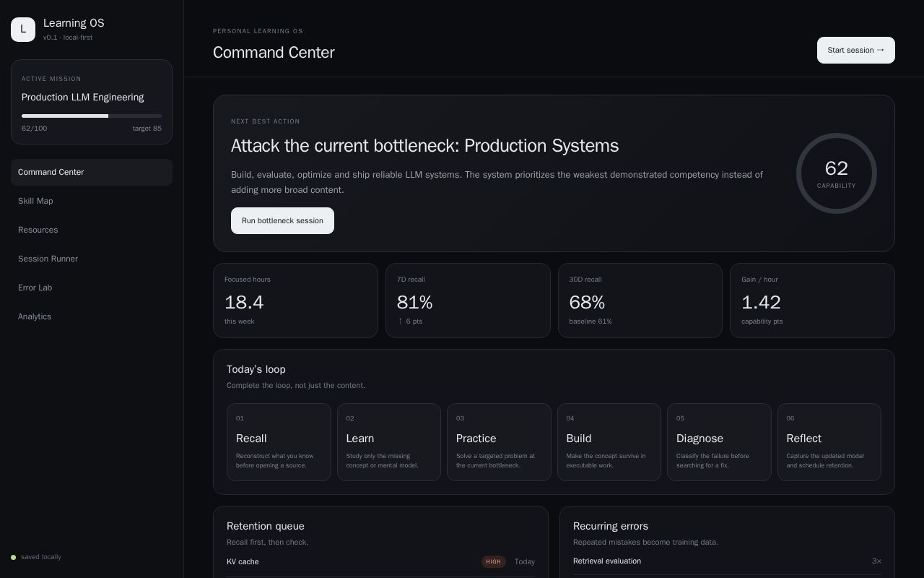Click the Retention queue heading
This screenshot has height=578, width=924.
point(266,526)
